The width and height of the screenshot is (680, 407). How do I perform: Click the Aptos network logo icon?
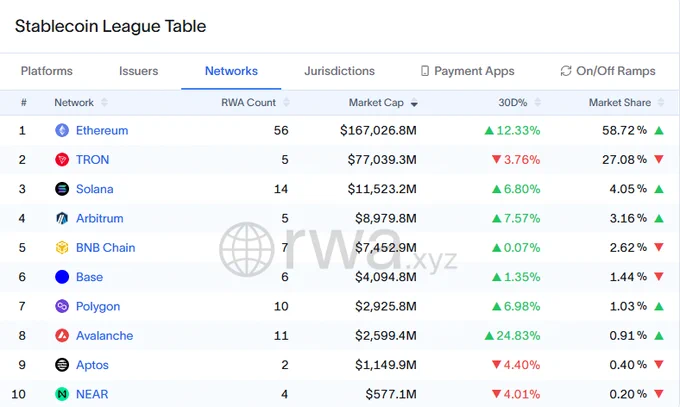click(x=62, y=365)
